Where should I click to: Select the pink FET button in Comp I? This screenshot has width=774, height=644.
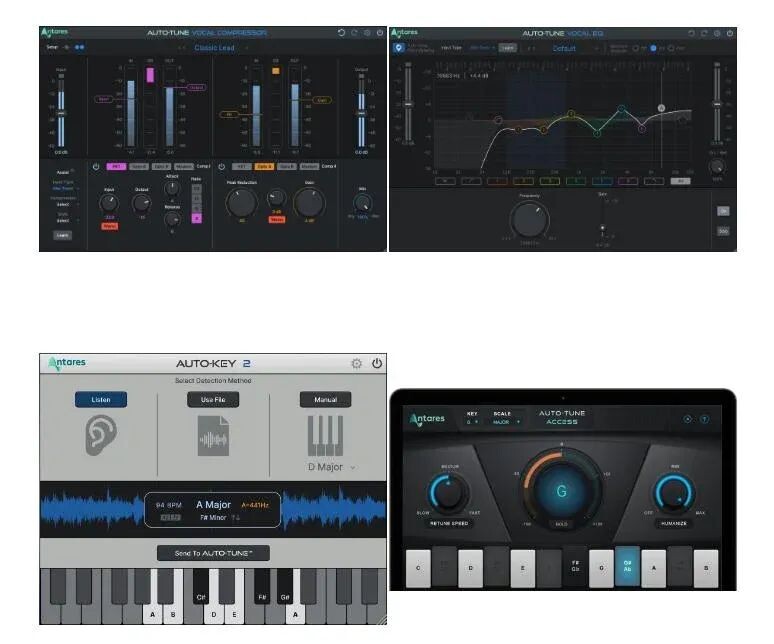tap(116, 167)
